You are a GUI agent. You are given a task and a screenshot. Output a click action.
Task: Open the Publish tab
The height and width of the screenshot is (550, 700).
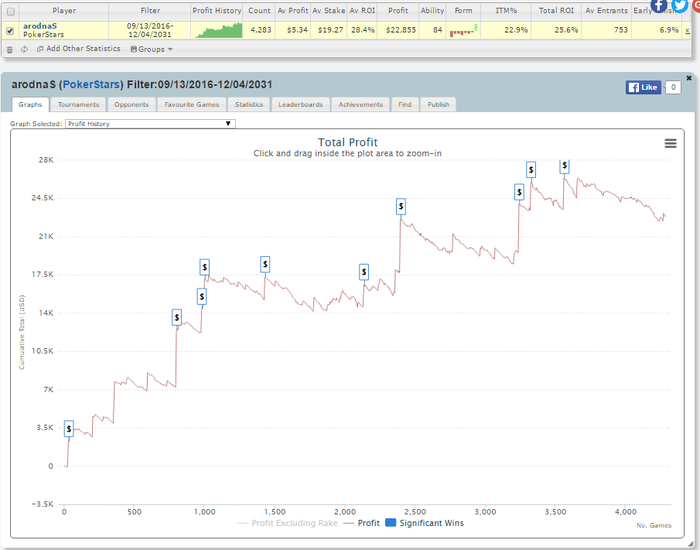(x=438, y=104)
